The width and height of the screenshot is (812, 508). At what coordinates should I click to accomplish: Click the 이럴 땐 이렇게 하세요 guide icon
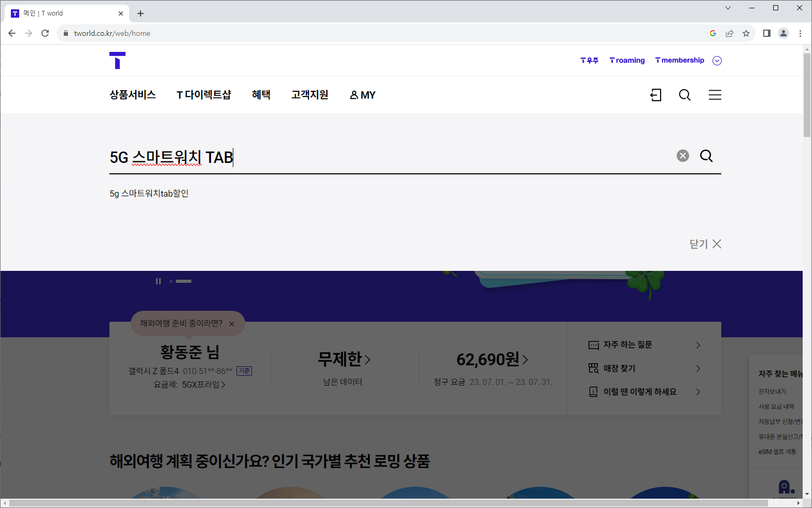[x=593, y=392]
